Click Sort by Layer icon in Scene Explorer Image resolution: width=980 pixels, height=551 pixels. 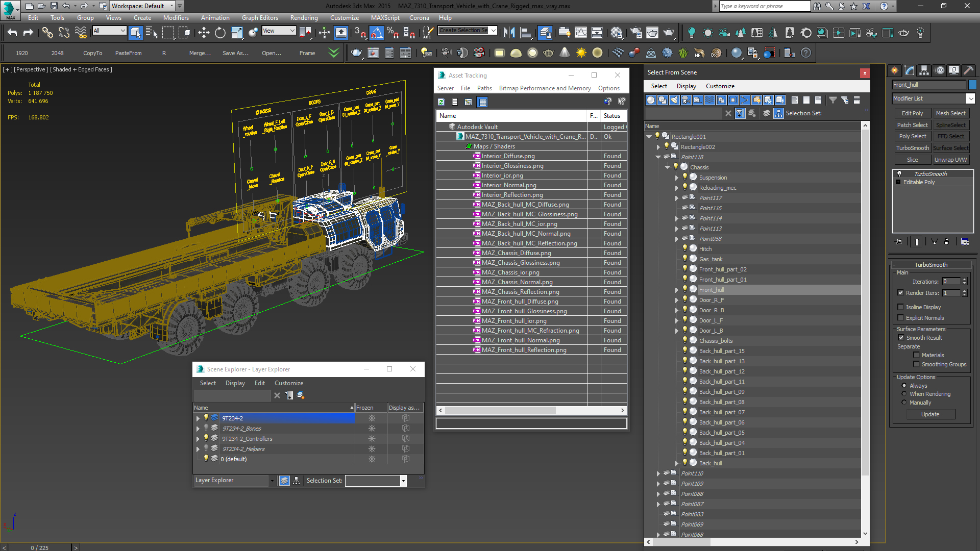click(284, 481)
